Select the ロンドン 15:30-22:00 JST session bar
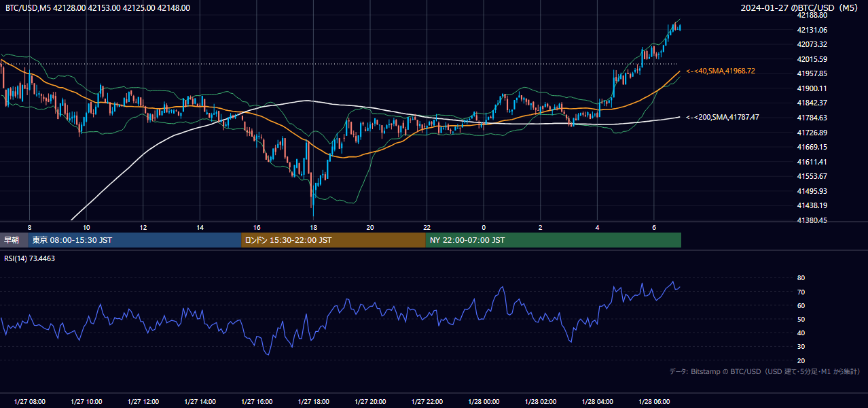The image size is (868, 408). [x=333, y=240]
